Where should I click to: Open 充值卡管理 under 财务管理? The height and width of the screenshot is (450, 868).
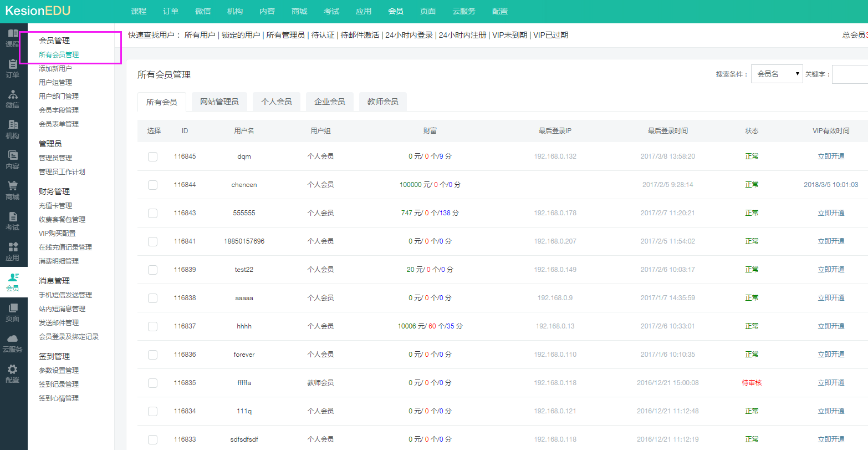(x=55, y=206)
